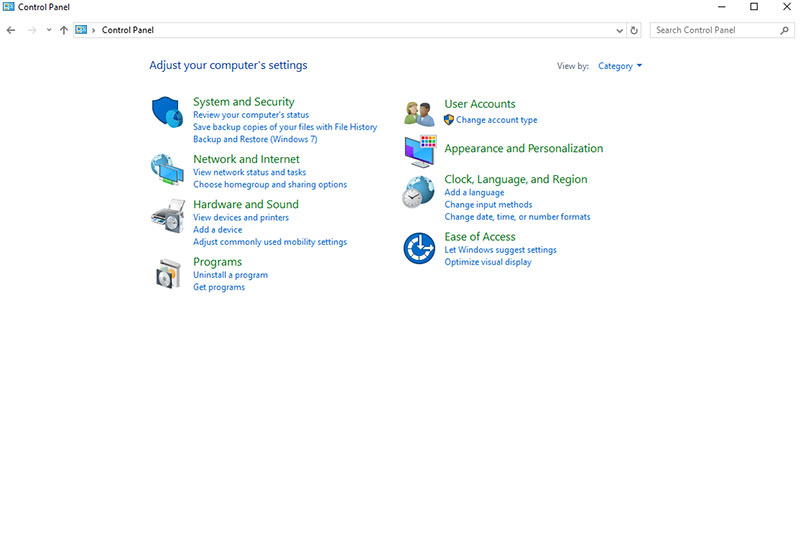
Task: Click the Uninstall a program link
Action: [230, 275]
